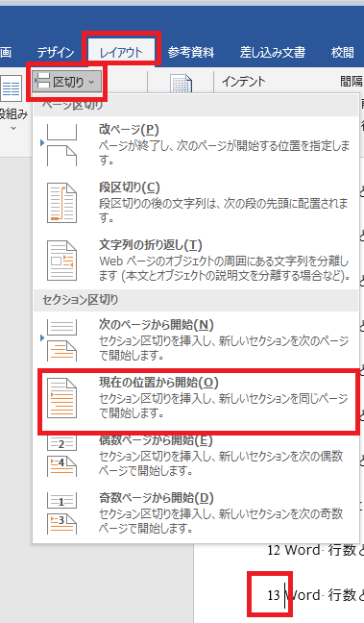Select 次のページから開始(N) section break
The width and height of the screenshot is (364, 623).
[x=196, y=340]
